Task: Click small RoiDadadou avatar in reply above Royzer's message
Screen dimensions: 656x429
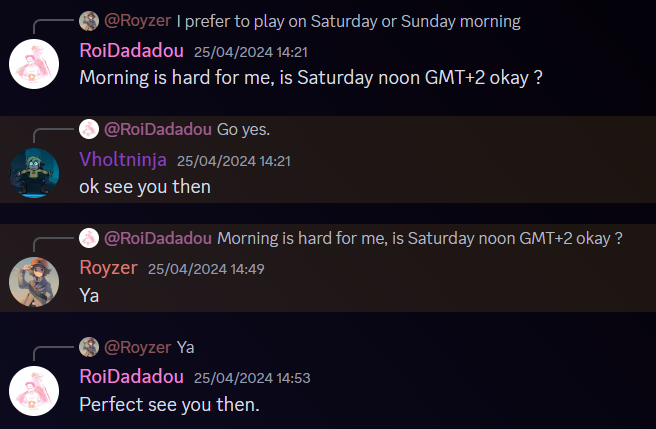Action: (89, 238)
